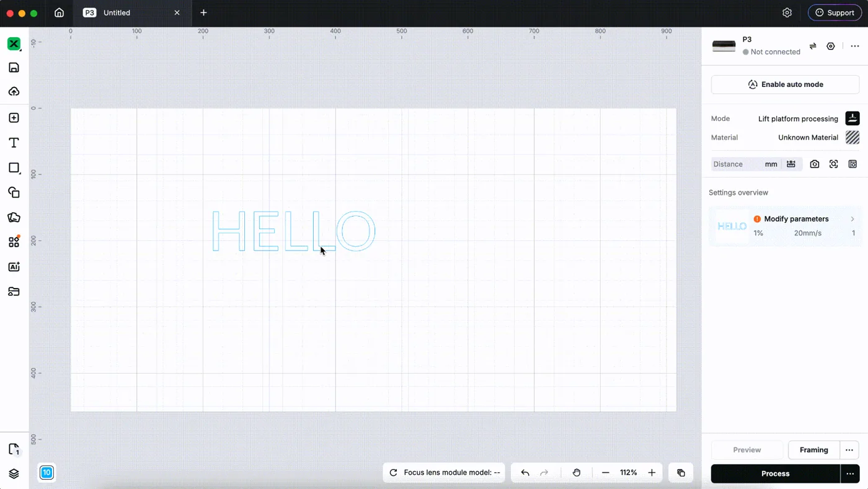
Task: Select the hand pan tool
Action: pyautogui.click(x=577, y=473)
